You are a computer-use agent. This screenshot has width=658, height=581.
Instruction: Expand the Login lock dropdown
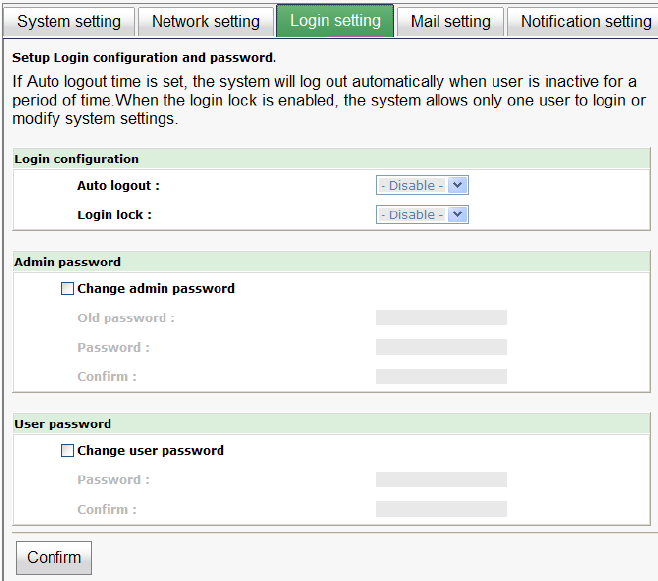422,214
